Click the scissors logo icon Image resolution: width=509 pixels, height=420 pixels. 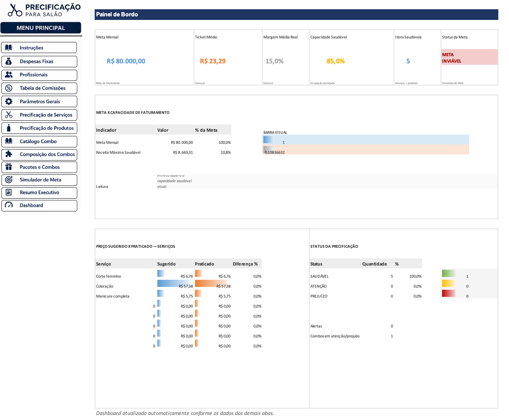coord(15,10)
